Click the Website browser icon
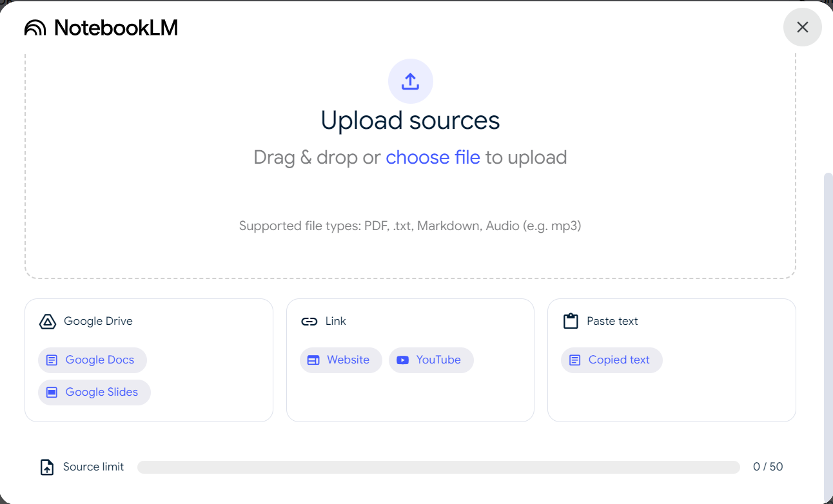The image size is (833, 504). click(313, 360)
